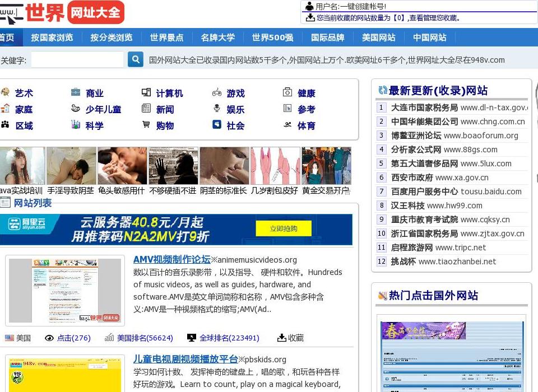Viewport: 538px width, 392px height.
Task: Click the blue magnifier search button
Action: click(x=136, y=60)
